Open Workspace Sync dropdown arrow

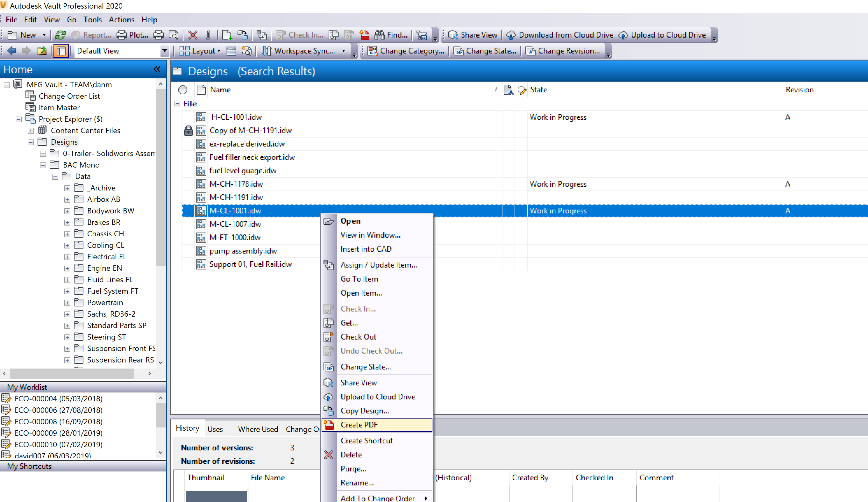click(x=344, y=51)
